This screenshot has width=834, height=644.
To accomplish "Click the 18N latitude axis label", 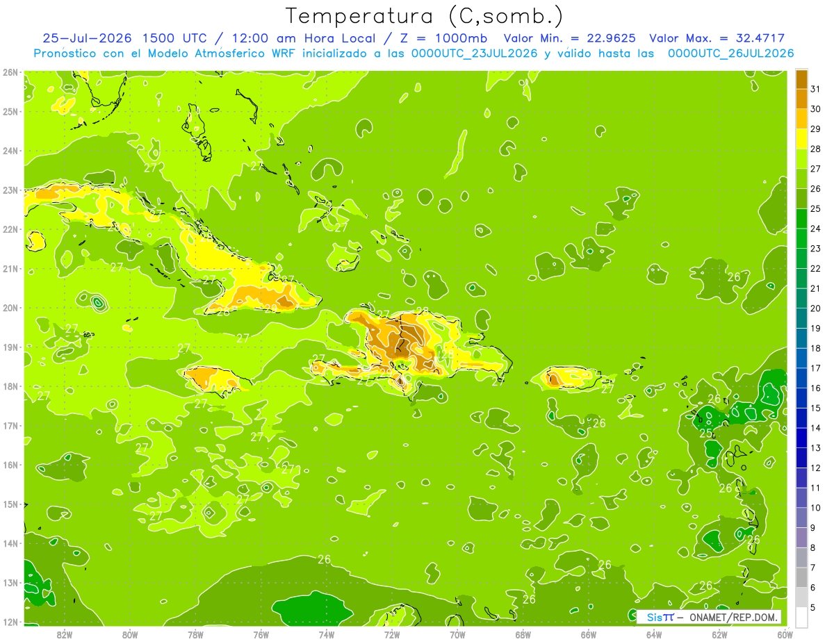I will [x=10, y=386].
